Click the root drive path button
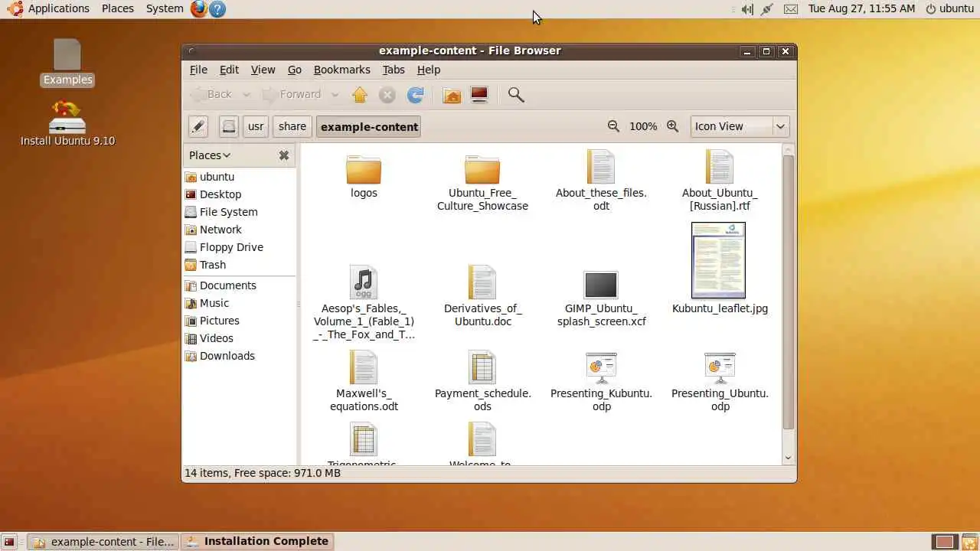This screenshot has height=551, width=980. pos(228,126)
